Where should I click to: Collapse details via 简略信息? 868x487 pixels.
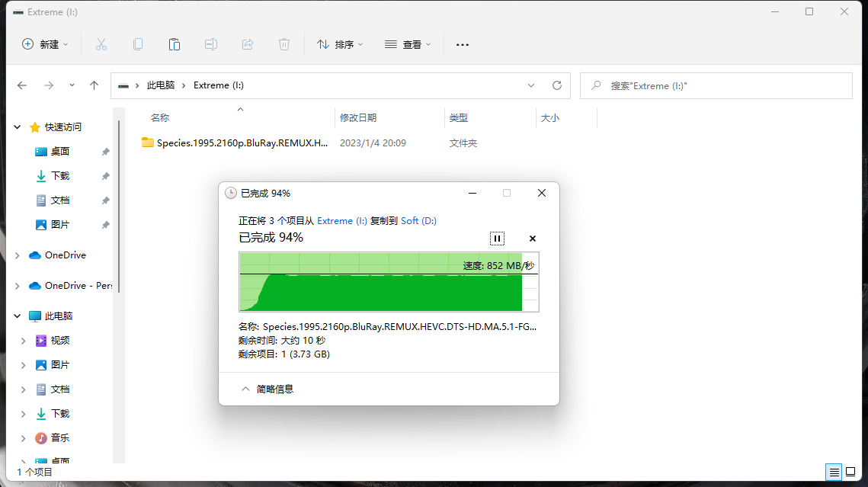(268, 389)
